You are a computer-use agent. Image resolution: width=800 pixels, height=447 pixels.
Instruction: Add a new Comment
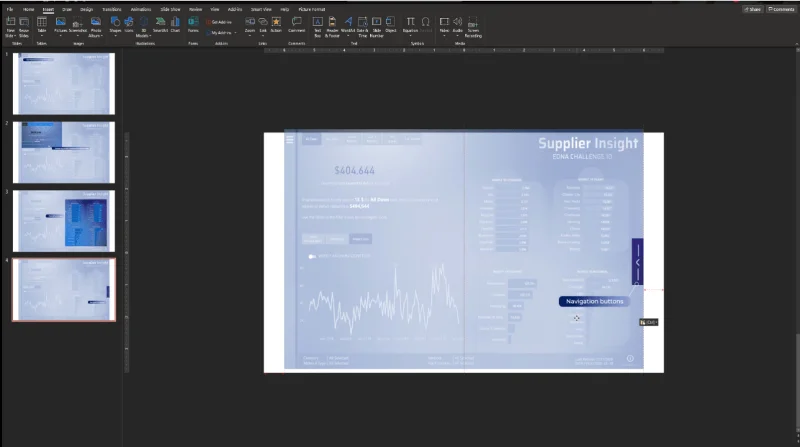(x=296, y=25)
